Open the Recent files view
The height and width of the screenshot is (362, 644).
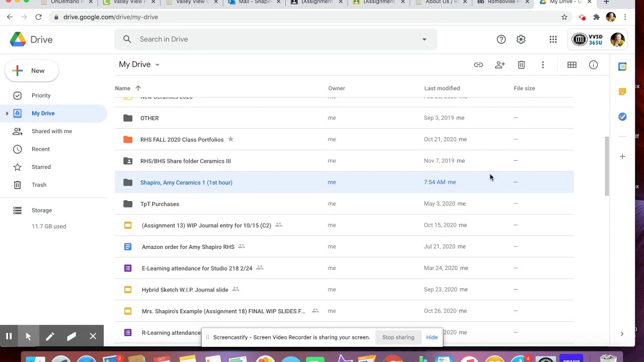pos(41,149)
